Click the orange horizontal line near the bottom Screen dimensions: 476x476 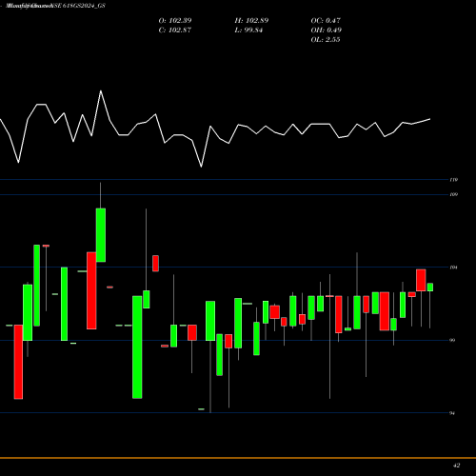coord(238,458)
